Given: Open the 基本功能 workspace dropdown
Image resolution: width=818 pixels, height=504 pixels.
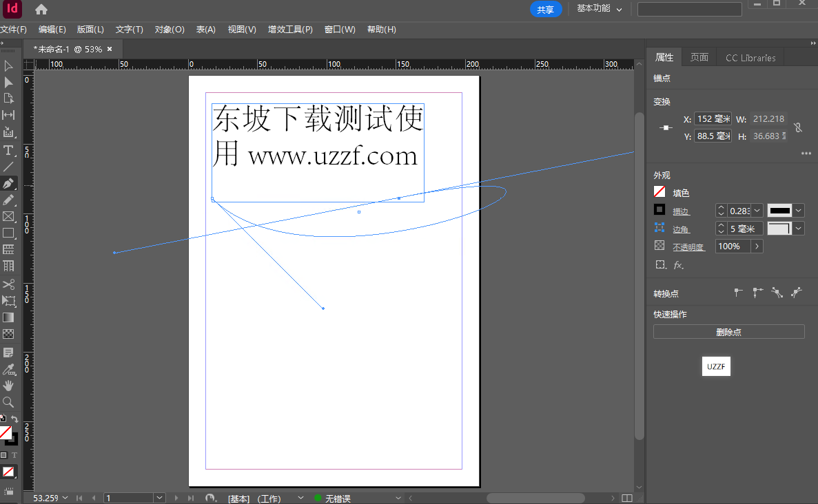Looking at the screenshot, I should 600,9.
